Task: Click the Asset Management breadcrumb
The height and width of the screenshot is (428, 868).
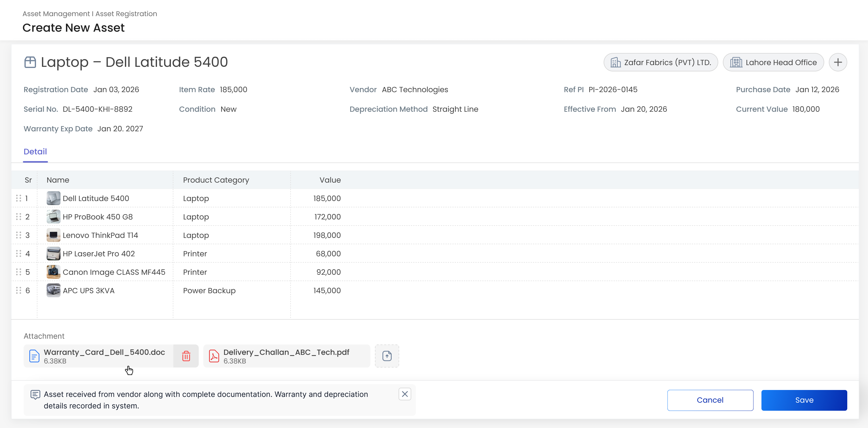Action: pos(56,14)
